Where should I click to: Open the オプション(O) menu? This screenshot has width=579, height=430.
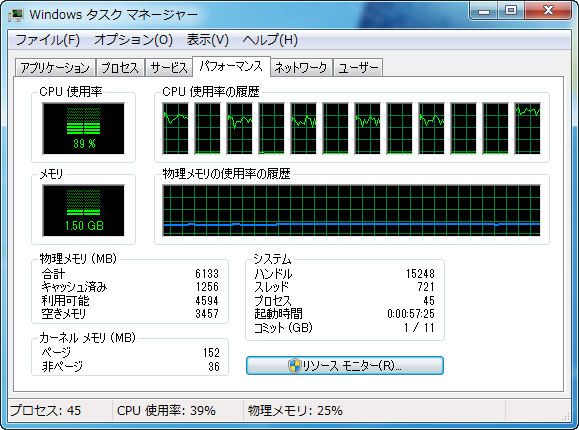pyautogui.click(x=133, y=40)
